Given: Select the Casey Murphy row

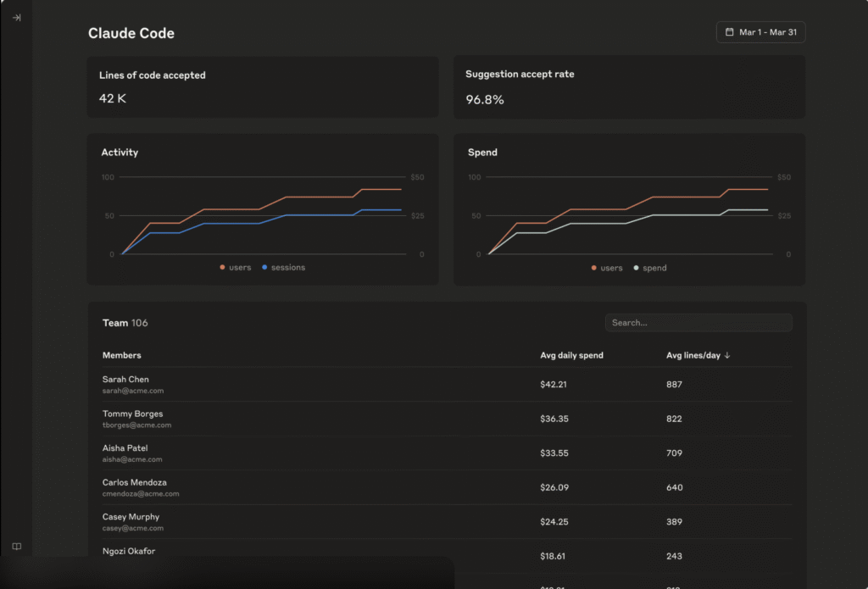Looking at the screenshot, I should click(x=131, y=517).
